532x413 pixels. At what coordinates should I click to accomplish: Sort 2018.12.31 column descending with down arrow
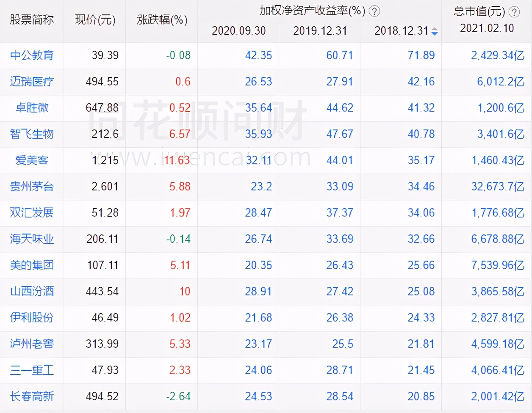pyautogui.click(x=435, y=33)
